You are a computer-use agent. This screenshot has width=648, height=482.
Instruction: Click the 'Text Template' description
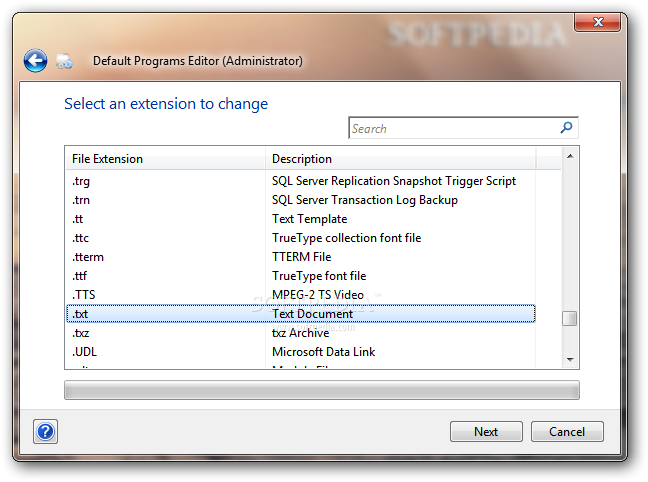point(310,219)
